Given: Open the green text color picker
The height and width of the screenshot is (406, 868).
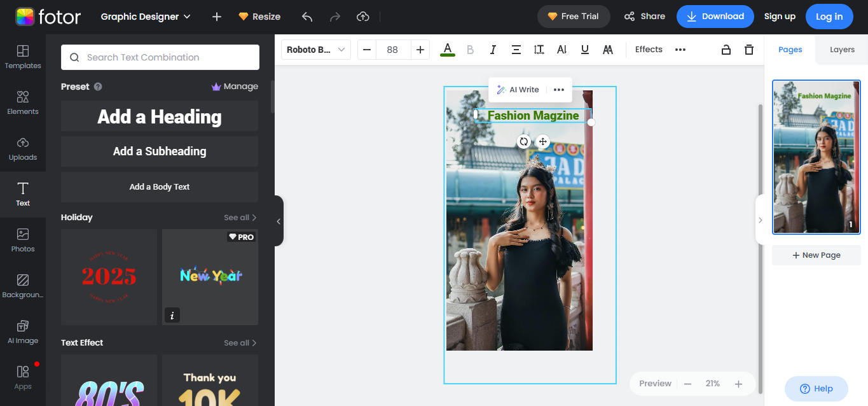Looking at the screenshot, I should pos(448,50).
